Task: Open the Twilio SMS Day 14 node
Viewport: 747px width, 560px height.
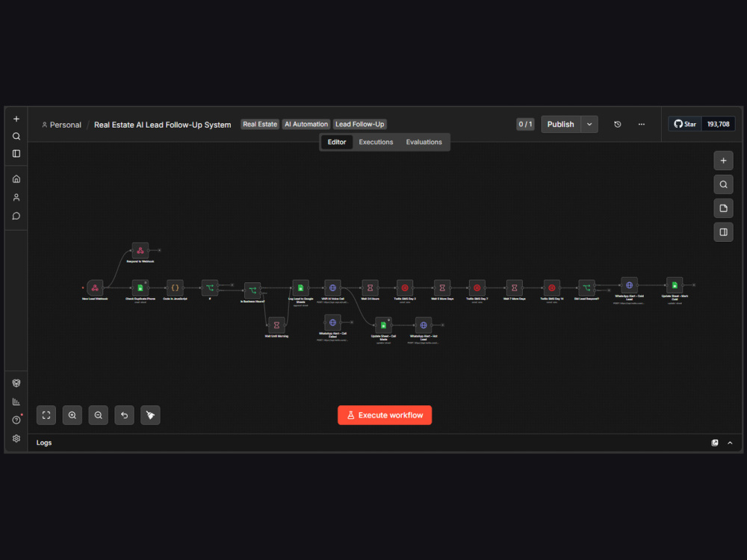Action: coord(552,287)
